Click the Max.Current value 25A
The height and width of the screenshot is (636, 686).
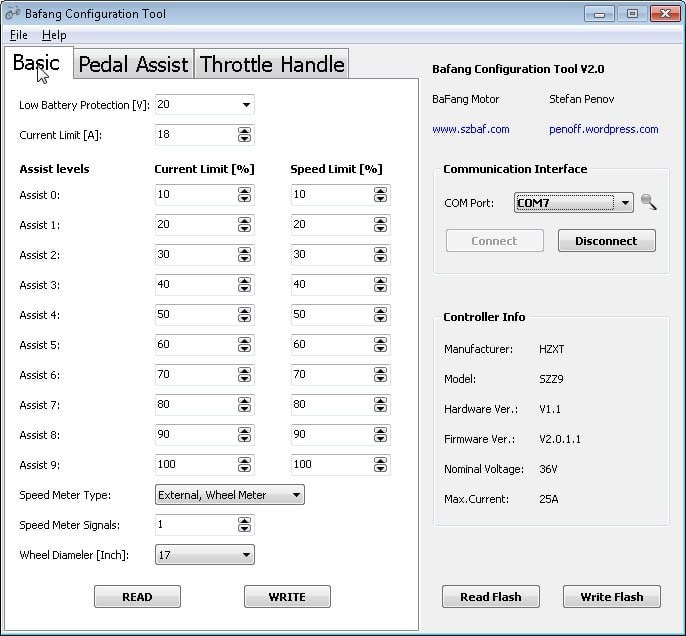click(549, 499)
